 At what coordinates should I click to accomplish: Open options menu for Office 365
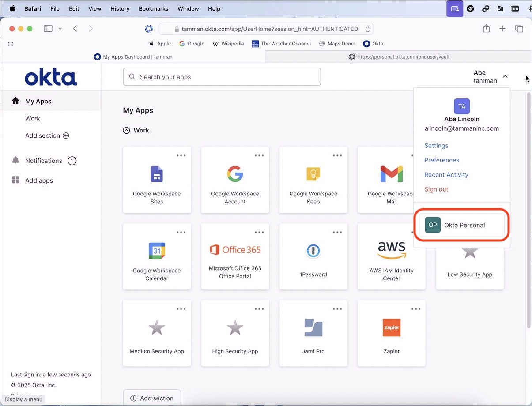259,232
